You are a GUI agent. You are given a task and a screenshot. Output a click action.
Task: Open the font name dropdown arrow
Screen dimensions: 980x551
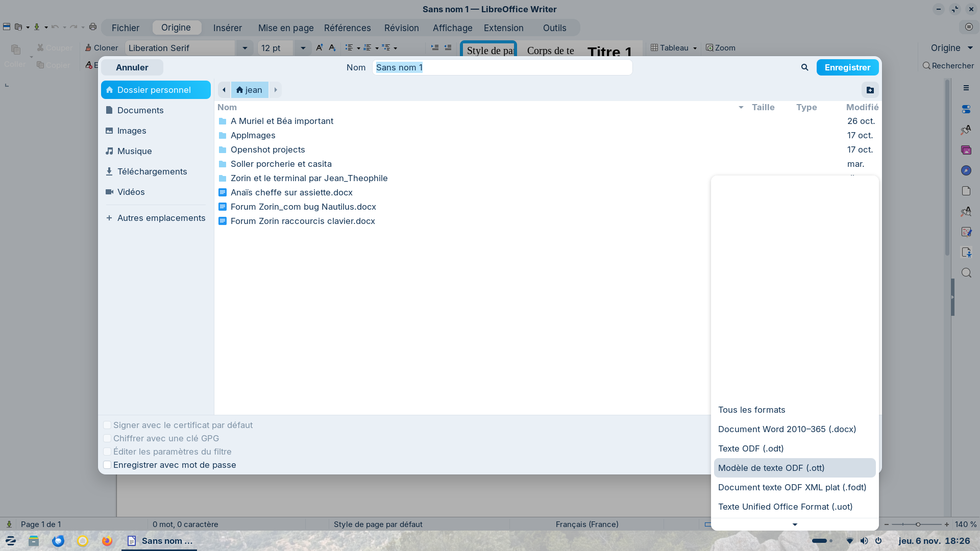tap(244, 48)
